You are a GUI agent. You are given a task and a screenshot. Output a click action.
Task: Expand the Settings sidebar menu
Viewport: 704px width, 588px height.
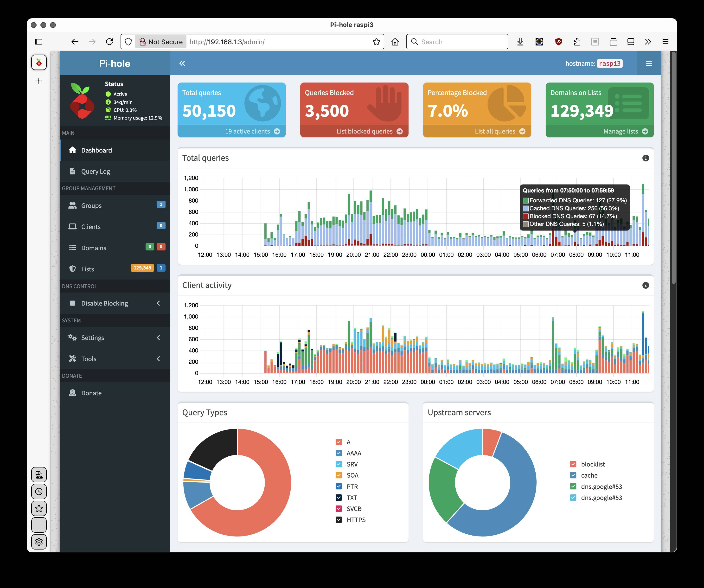[115, 338]
